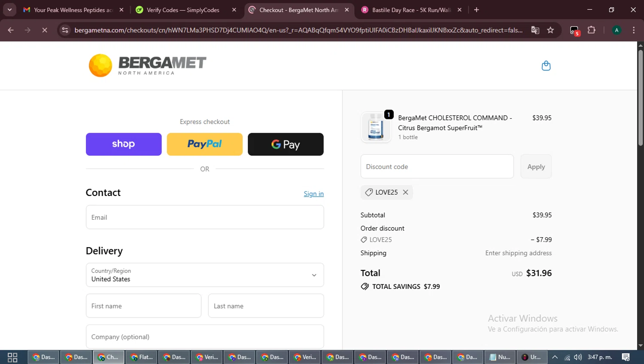Click the First name field
Screen dimensions: 644x364
[143, 306]
